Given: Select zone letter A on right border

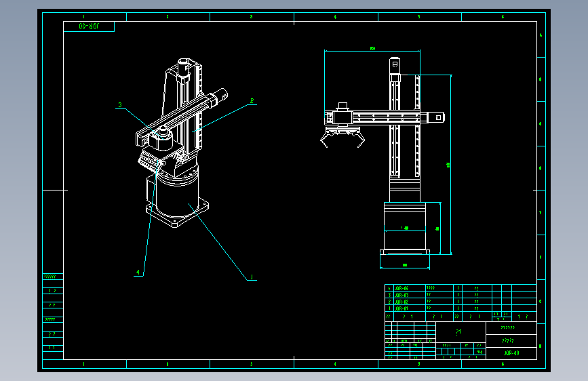Looking at the screenshot, I should tap(541, 35).
